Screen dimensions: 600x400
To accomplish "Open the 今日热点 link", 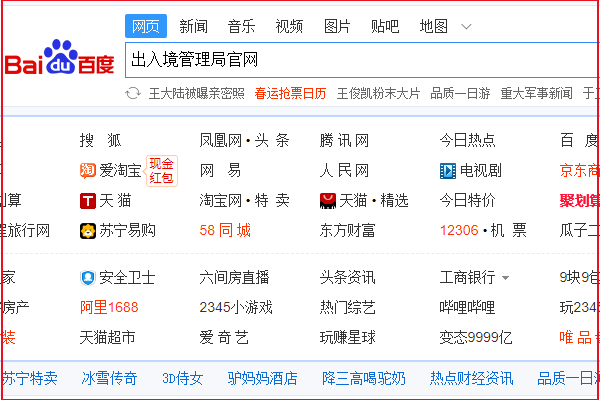I will click(468, 140).
